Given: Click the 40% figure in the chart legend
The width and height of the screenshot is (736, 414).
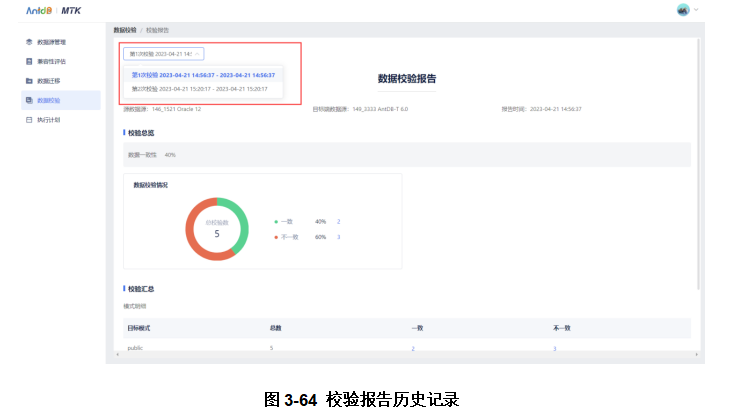Looking at the screenshot, I should (x=321, y=222).
